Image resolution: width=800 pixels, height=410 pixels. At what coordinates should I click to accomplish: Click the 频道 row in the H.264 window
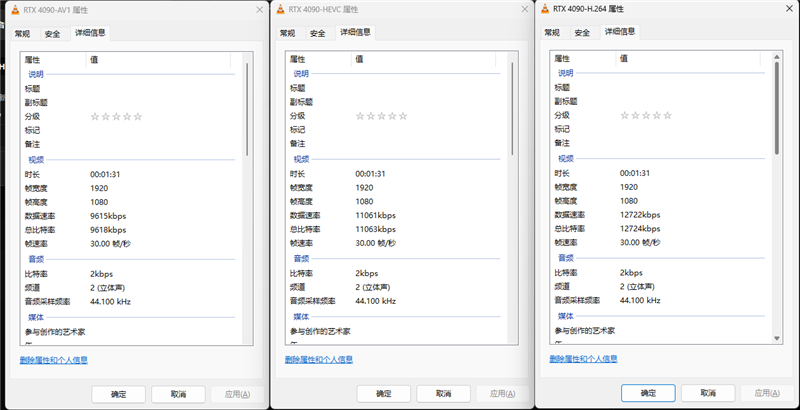pyautogui.click(x=662, y=286)
